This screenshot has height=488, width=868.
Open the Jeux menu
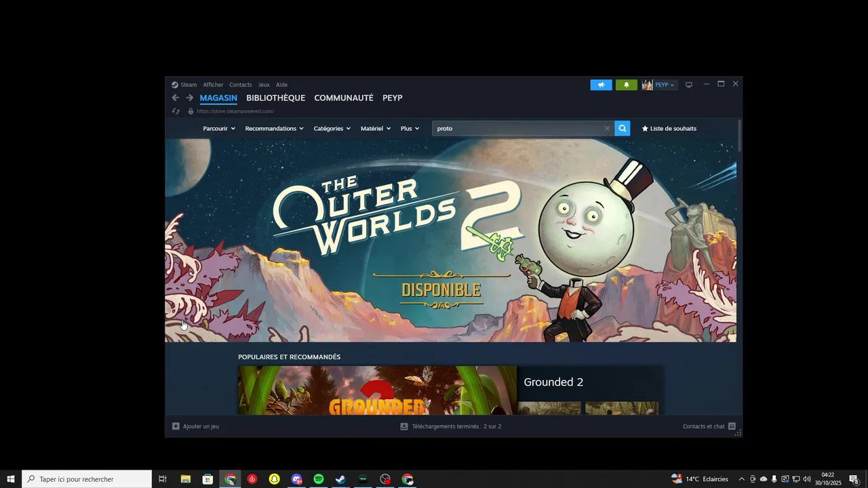pos(264,85)
